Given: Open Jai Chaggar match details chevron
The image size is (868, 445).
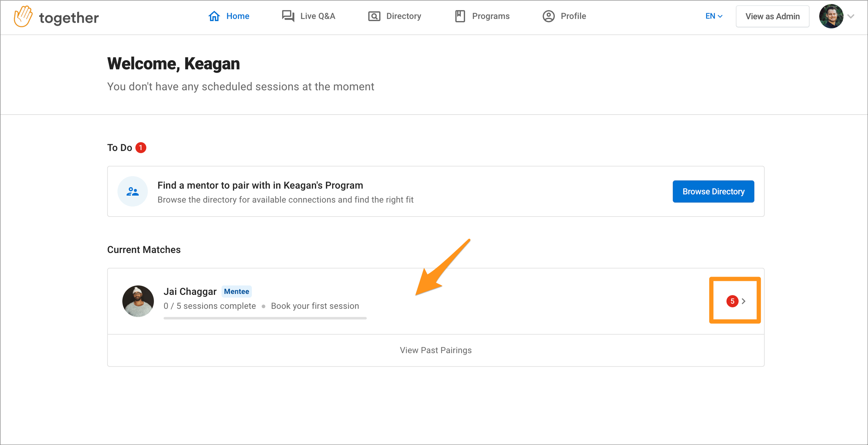Looking at the screenshot, I should coord(744,301).
